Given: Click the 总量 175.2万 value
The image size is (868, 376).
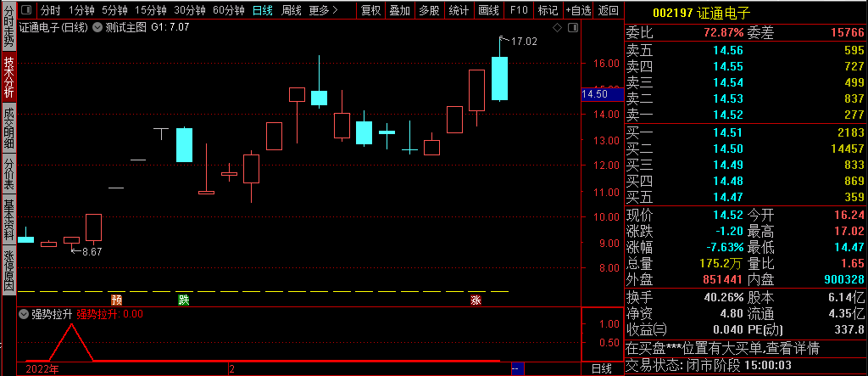Looking at the screenshot, I should (x=722, y=263).
